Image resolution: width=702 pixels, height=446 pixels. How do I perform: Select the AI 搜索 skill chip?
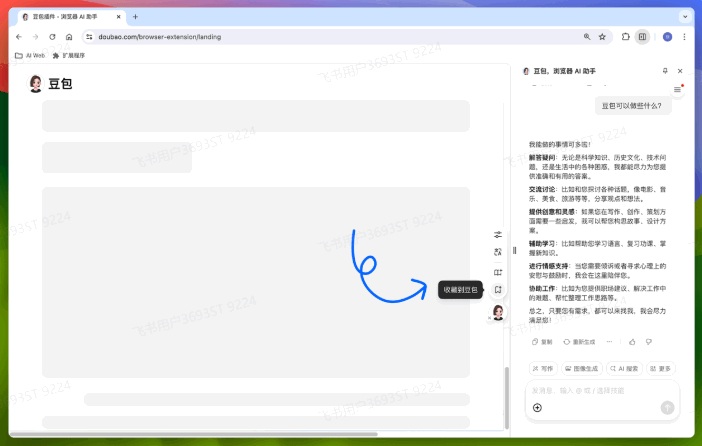624,369
